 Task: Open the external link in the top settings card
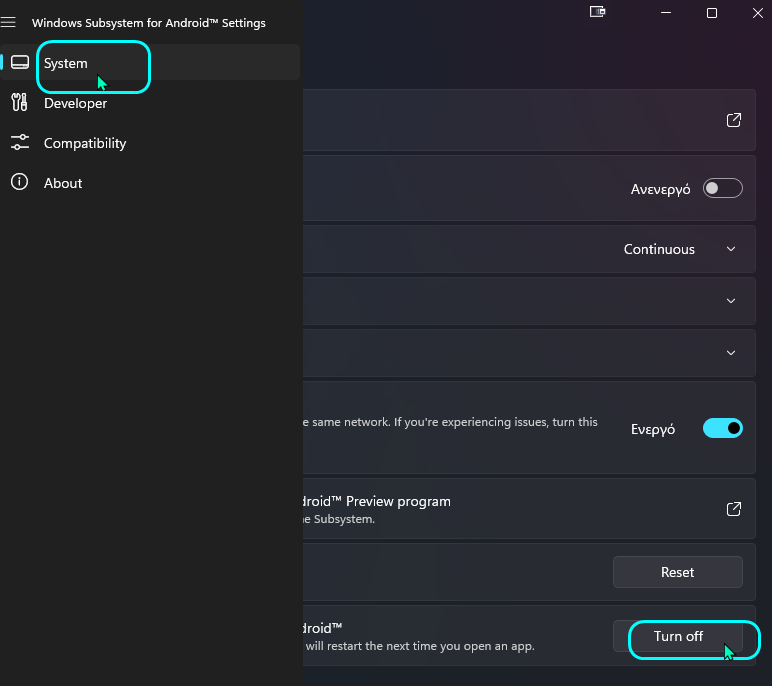click(x=734, y=120)
